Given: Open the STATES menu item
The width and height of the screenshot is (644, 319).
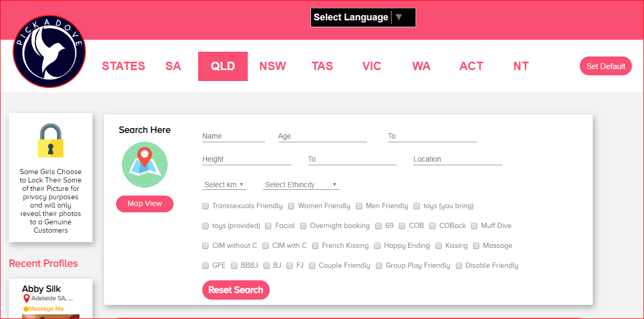Looking at the screenshot, I should [x=123, y=66].
